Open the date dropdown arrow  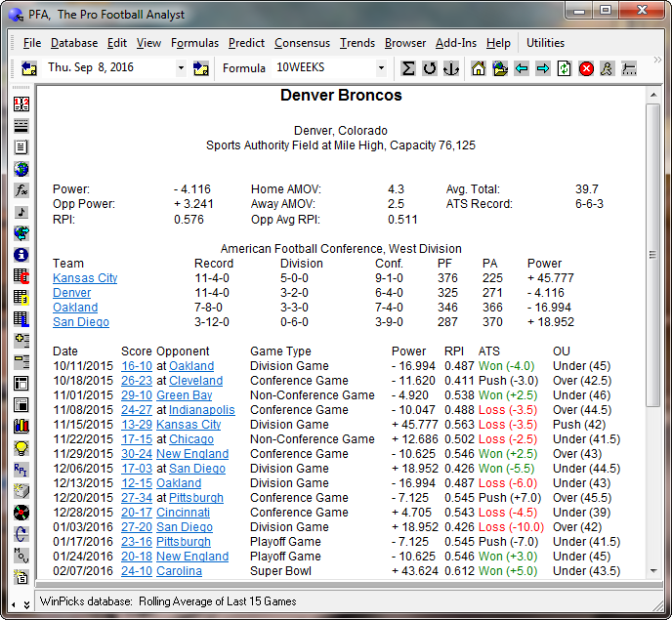click(x=181, y=68)
